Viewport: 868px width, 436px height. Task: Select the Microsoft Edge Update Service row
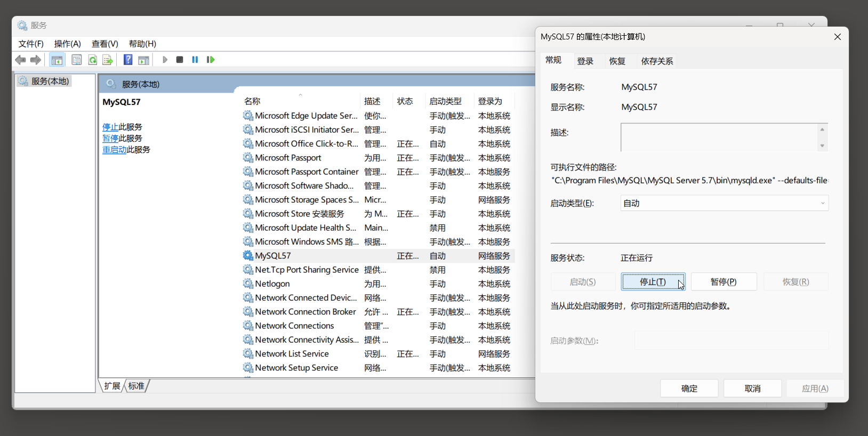coord(379,116)
